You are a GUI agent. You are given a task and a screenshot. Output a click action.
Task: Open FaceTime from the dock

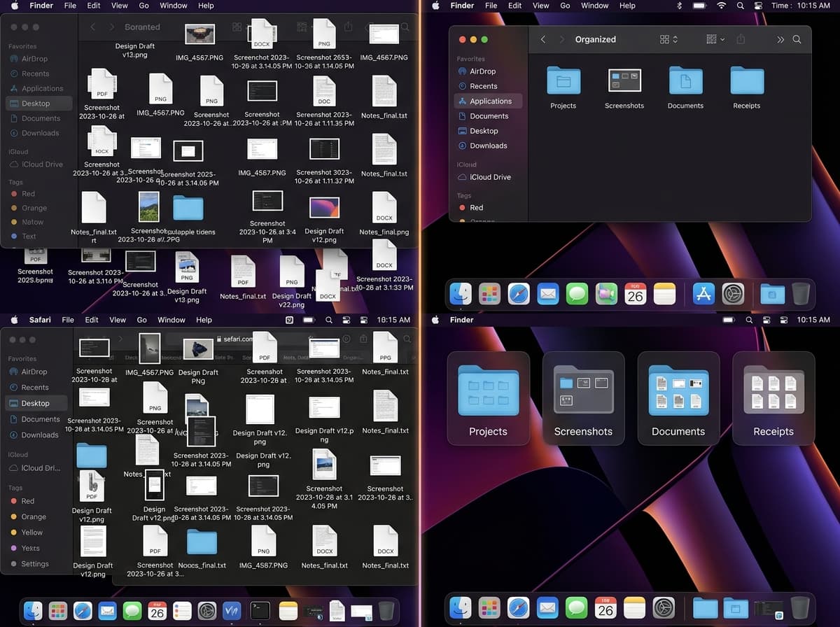(605, 294)
